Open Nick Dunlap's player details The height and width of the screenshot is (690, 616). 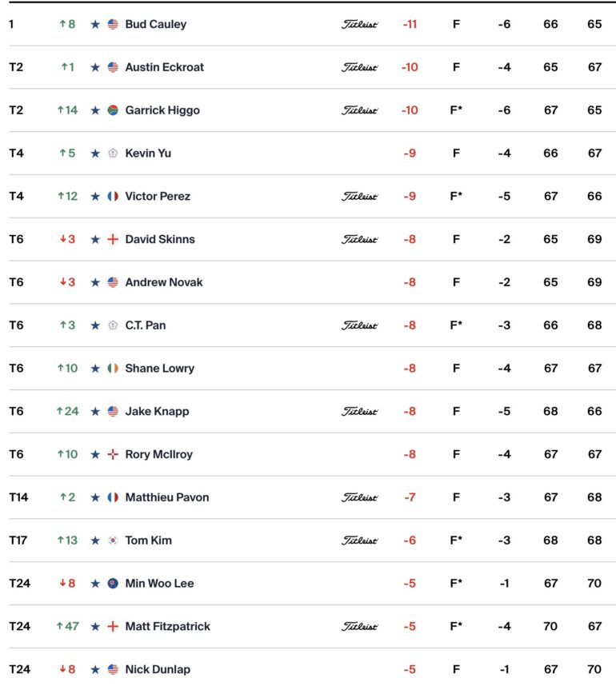coord(158,670)
